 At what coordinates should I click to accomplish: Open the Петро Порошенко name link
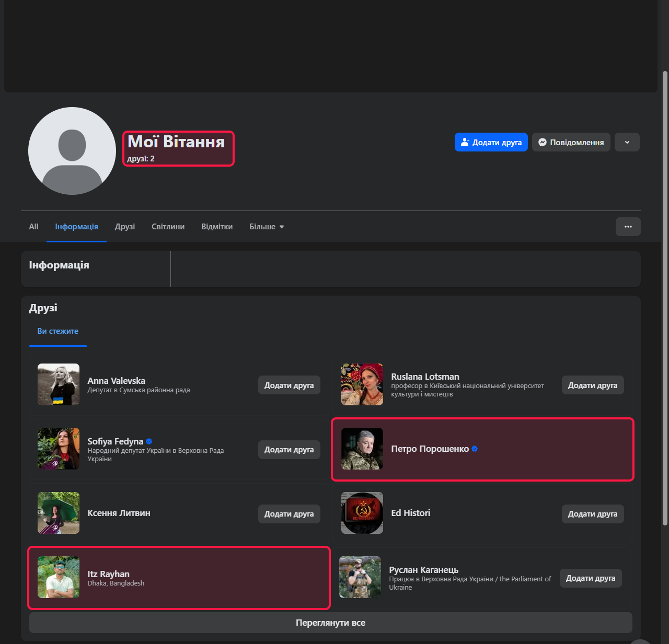pos(430,449)
